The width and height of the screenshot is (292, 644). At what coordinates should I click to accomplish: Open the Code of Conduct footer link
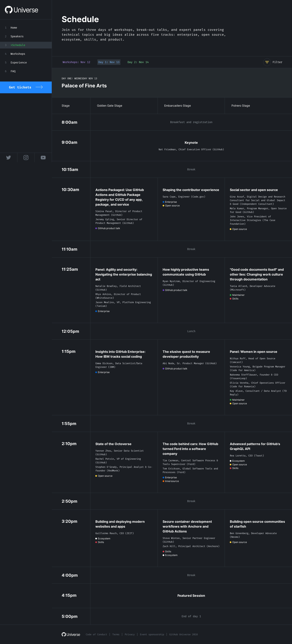click(x=96, y=634)
